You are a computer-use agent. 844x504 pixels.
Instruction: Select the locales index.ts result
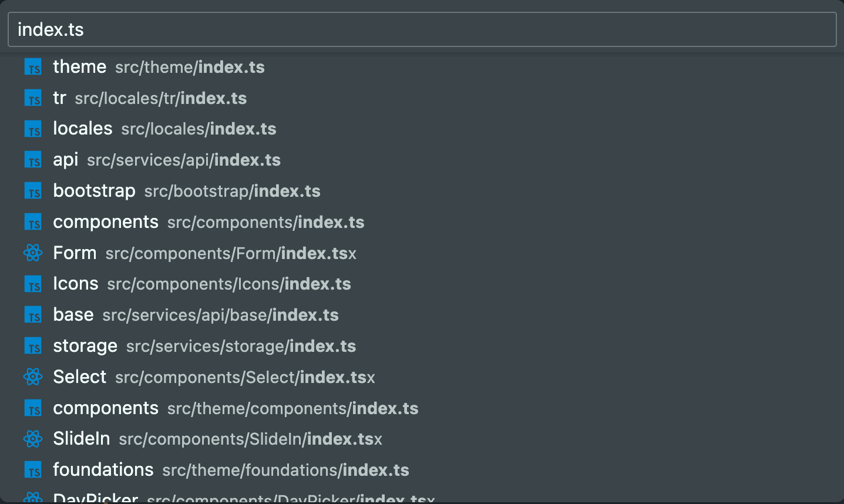[164, 129]
